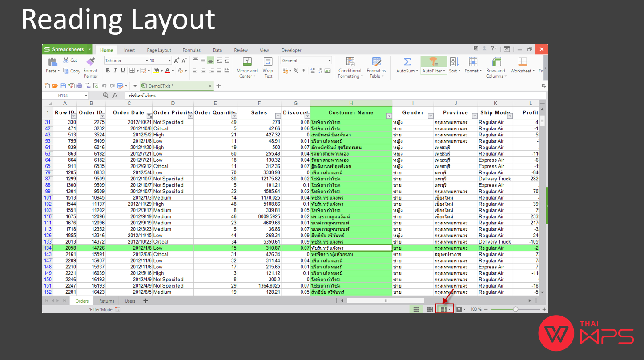This screenshot has width=644, height=360.
Task: Click the comma style icon
Action: pos(303,71)
